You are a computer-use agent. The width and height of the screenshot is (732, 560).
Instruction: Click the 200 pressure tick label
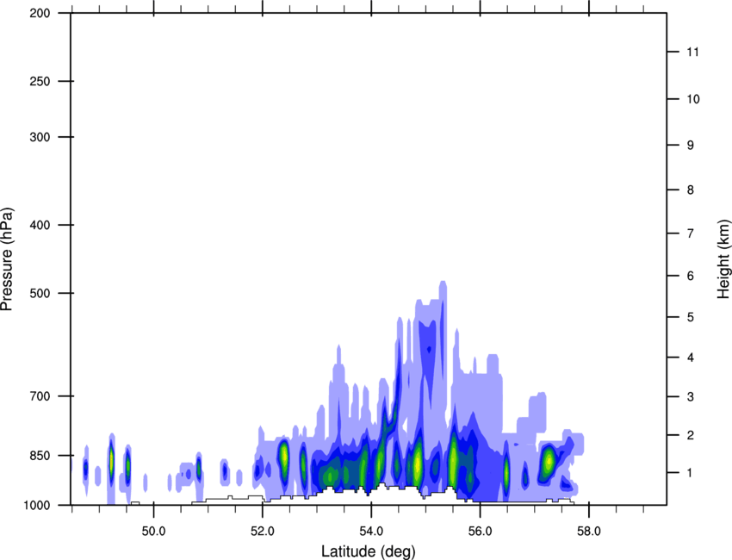(40, 13)
